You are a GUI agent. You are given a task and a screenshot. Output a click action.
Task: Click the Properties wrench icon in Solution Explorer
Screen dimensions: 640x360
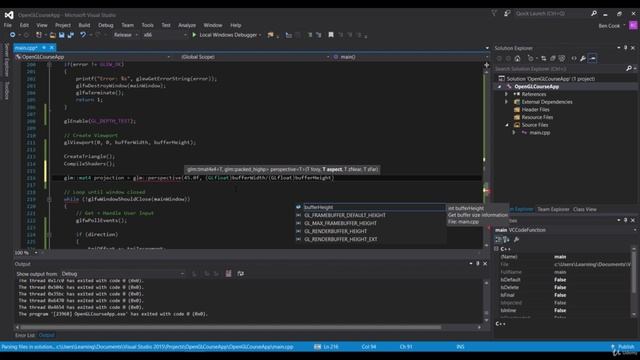click(x=583, y=58)
